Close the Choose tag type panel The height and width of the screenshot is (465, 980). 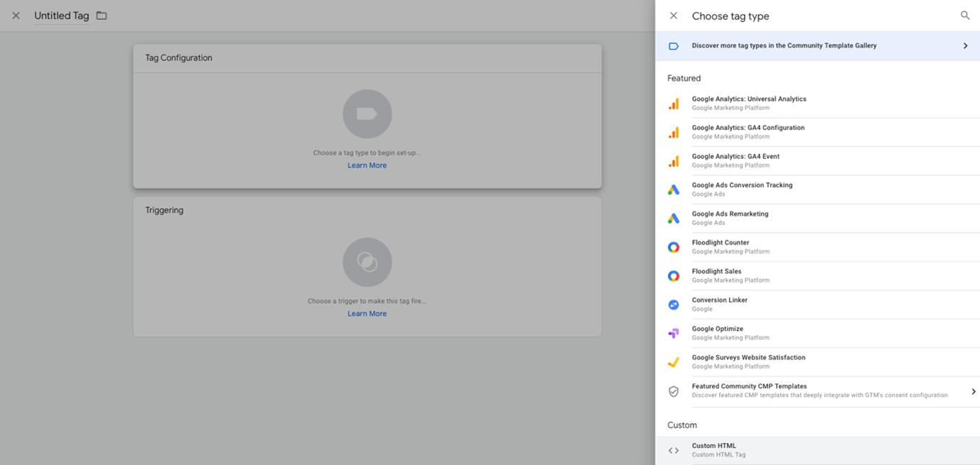673,16
